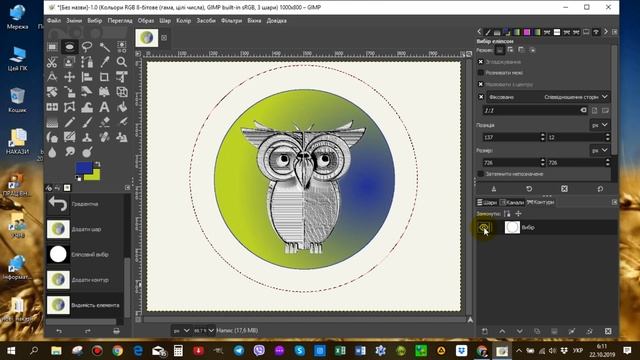Toggle the Фіксовано checkbox
The image size is (640, 360).
pos(481,97)
